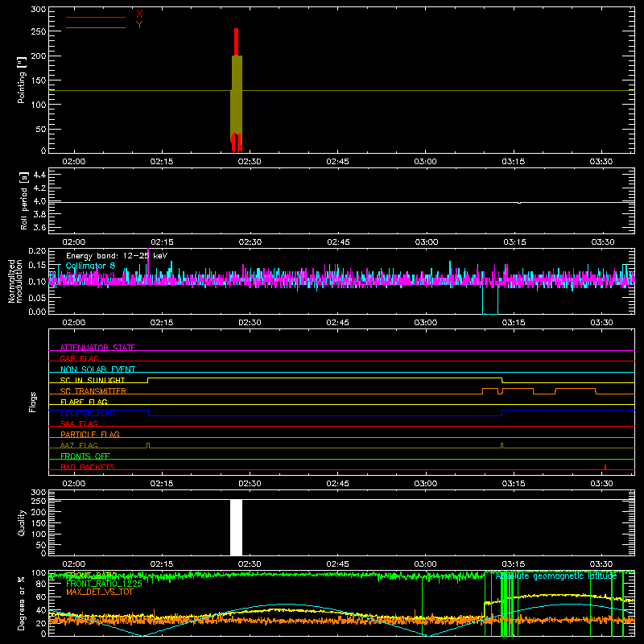
Task: Click the 'Collimator 8' legend label
Action: click(x=90, y=266)
